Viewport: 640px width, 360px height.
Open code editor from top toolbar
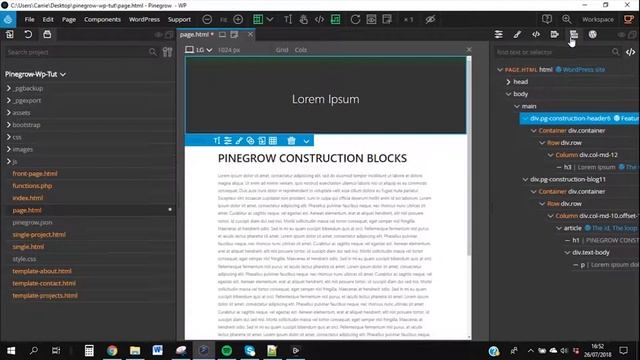(x=319, y=19)
